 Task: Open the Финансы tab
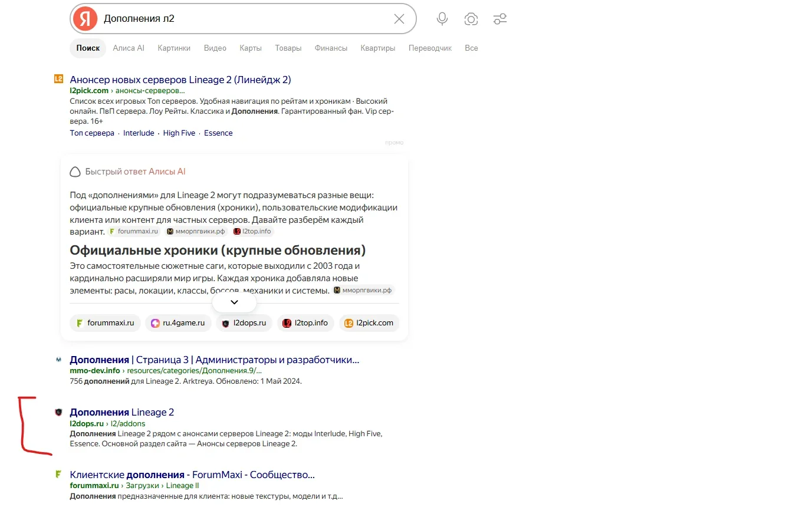pyautogui.click(x=331, y=48)
